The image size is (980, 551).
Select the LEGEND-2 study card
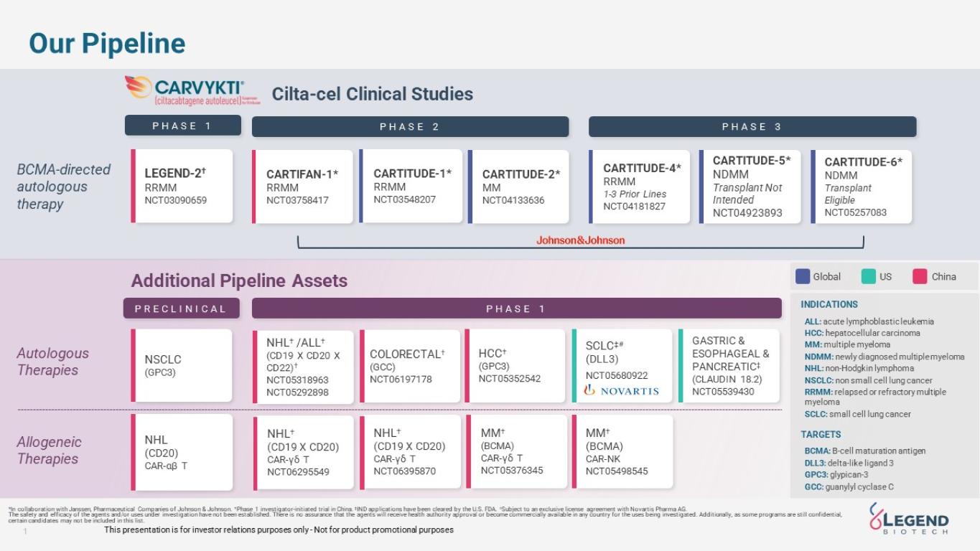point(182,186)
